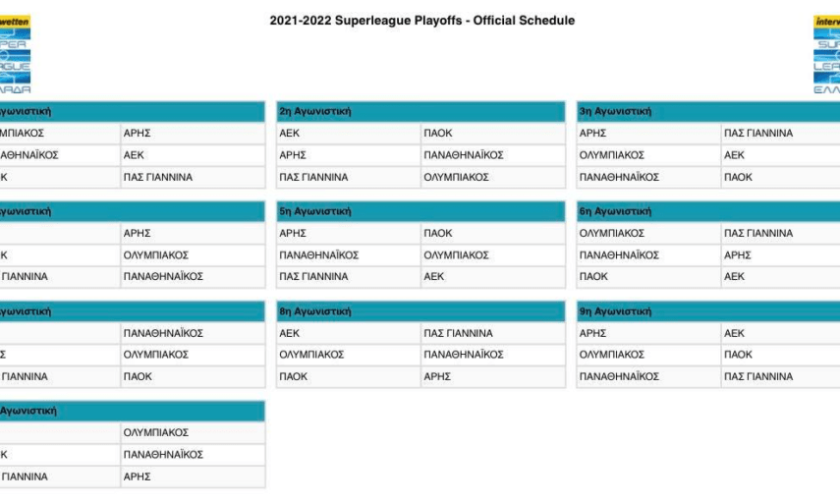Click home team ΠΑΝΑΘΗΝΑΪΚΟΣ in 5η Αγωνιστική

tap(319, 255)
